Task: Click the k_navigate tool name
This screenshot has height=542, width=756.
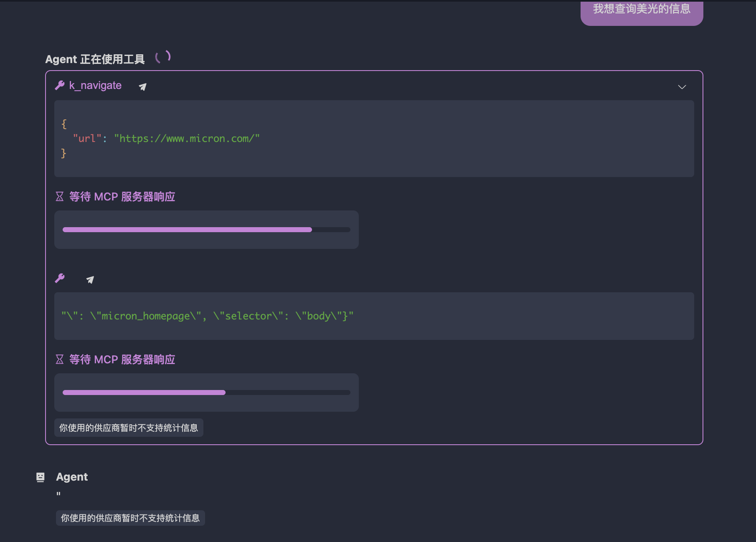Action: [95, 86]
